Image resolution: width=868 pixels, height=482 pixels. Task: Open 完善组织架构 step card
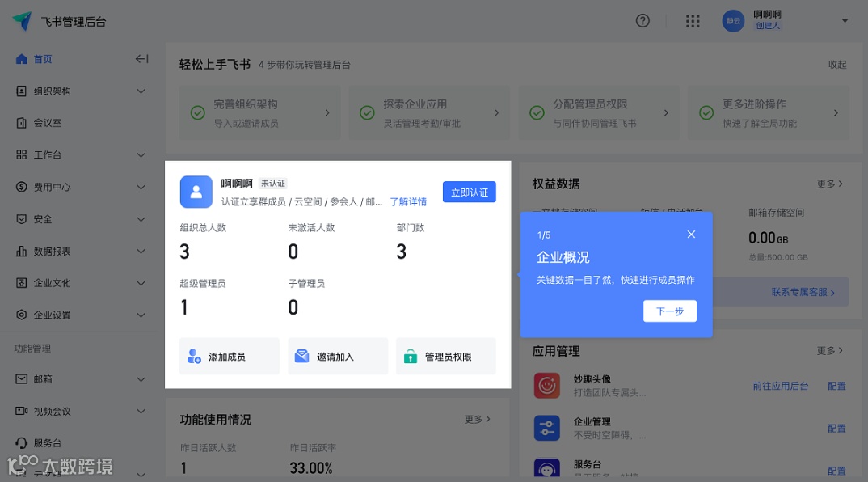[260, 112]
